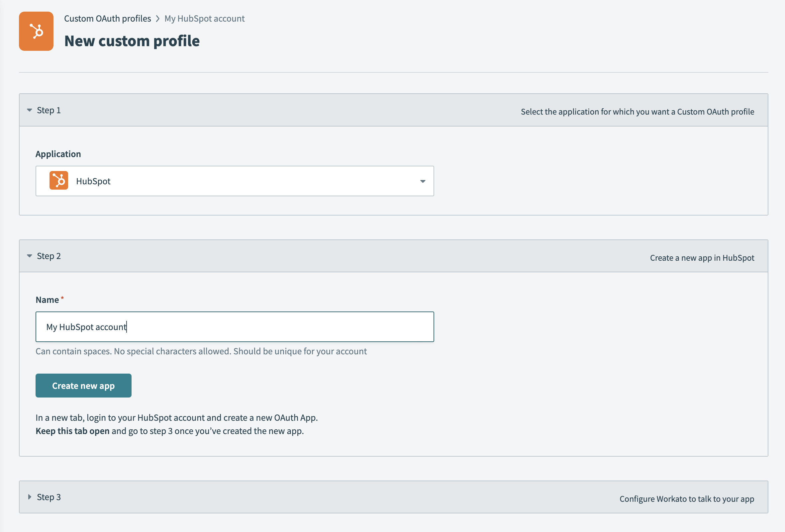Click 'Configure Workato to talk to your app' text
The height and width of the screenshot is (532, 785).
tap(686, 499)
